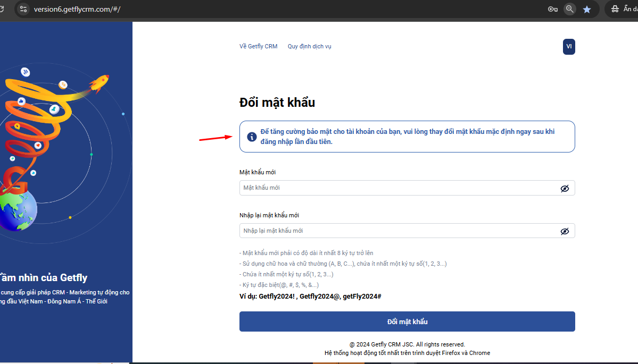
Task: Click the globe illustration
Action: (x=17, y=209)
